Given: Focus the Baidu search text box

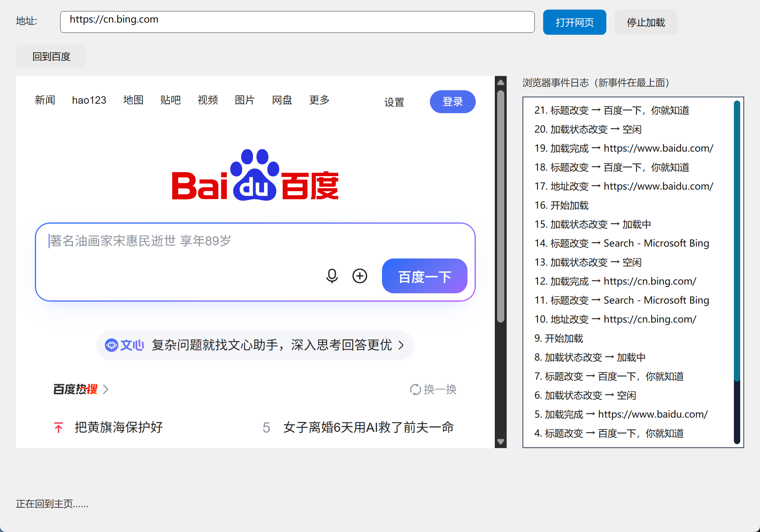Looking at the screenshot, I should [x=255, y=241].
